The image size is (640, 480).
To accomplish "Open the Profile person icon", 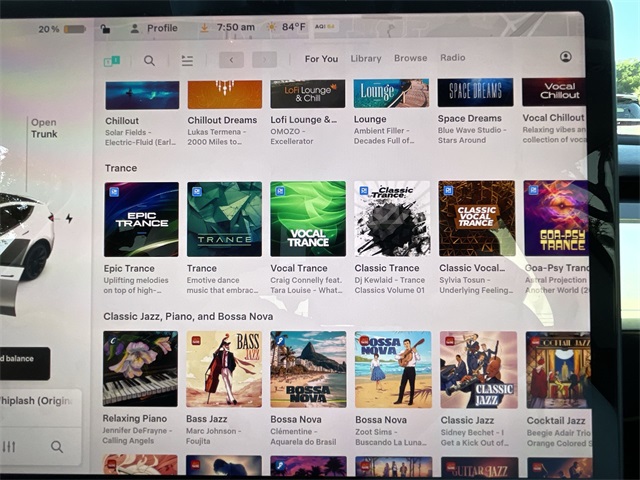I will pos(134,29).
